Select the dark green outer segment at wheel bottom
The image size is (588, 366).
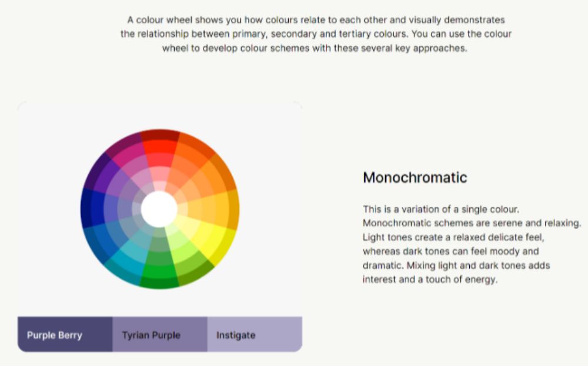coord(159,283)
